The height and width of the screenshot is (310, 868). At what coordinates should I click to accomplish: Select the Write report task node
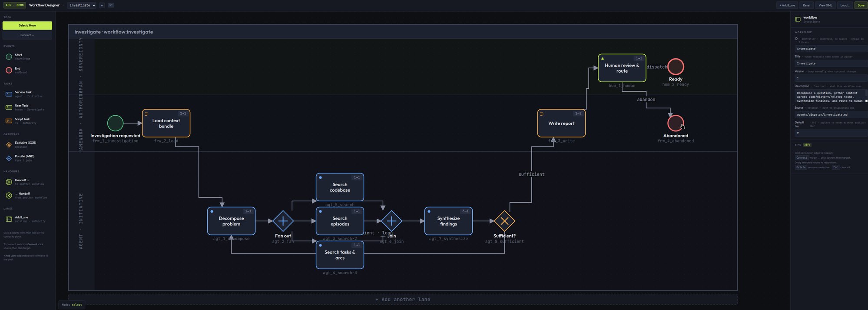click(x=561, y=123)
